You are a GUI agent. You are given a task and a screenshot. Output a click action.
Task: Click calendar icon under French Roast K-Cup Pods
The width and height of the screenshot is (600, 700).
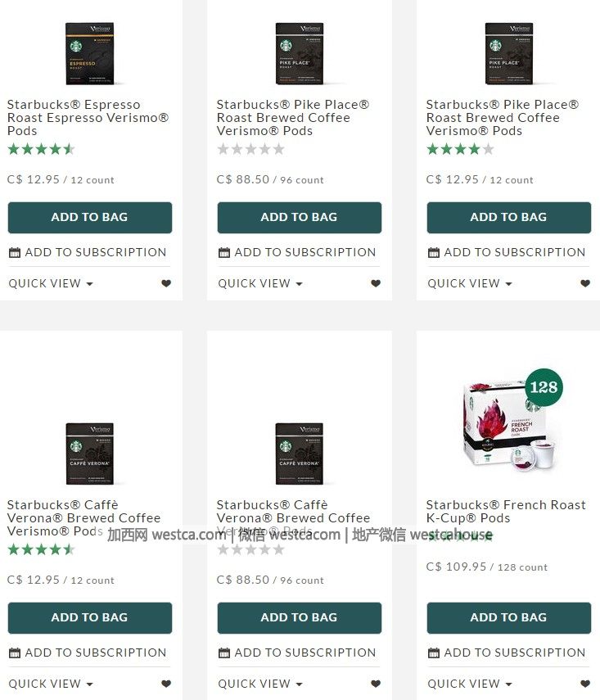(434, 653)
